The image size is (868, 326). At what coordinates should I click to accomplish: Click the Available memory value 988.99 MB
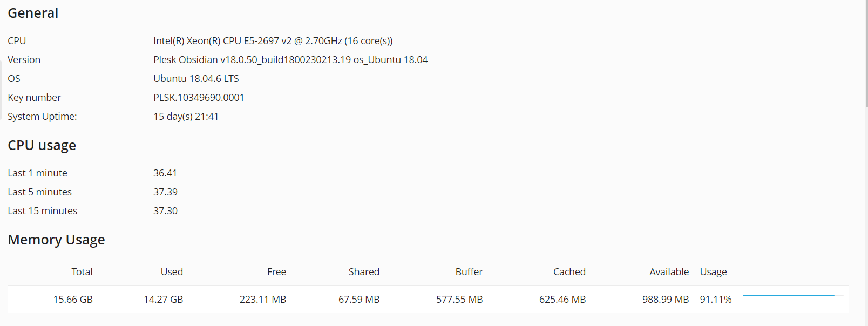[666, 300]
